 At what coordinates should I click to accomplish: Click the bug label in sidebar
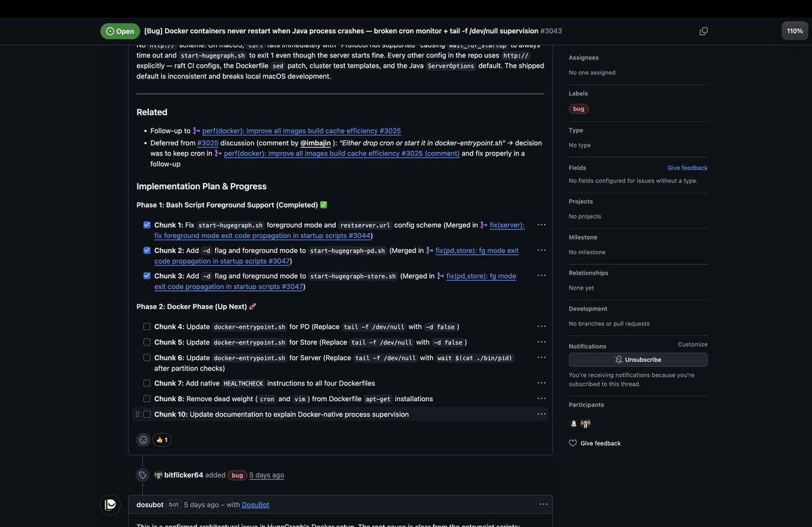579,109
